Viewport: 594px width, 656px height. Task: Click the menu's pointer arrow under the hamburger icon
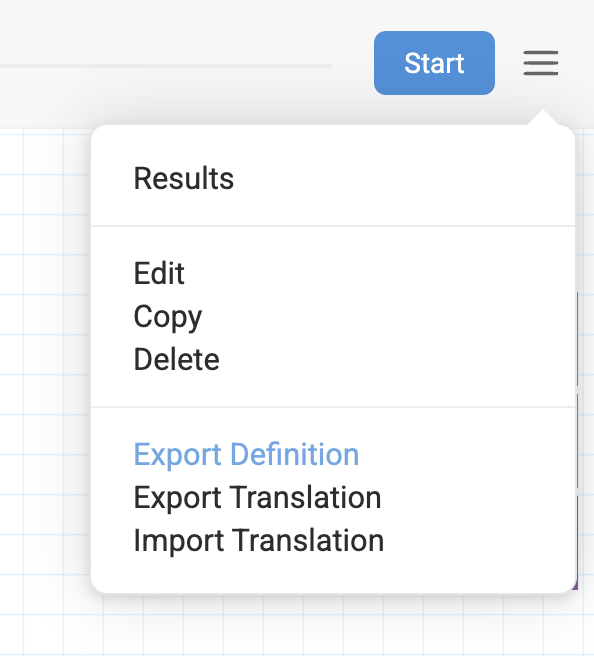[x=543, y=118]
